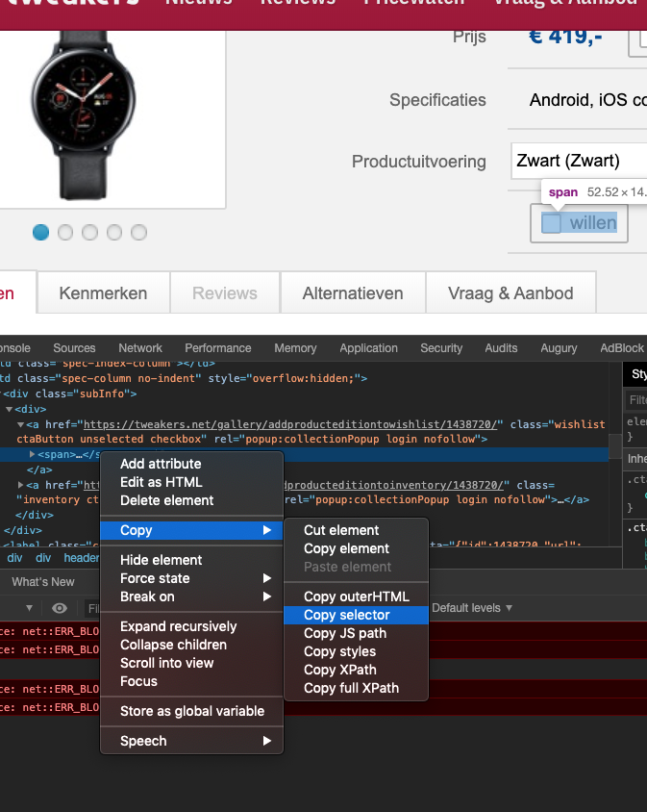
Task: Open the Reviews tab
Action: tap(225, 293)
